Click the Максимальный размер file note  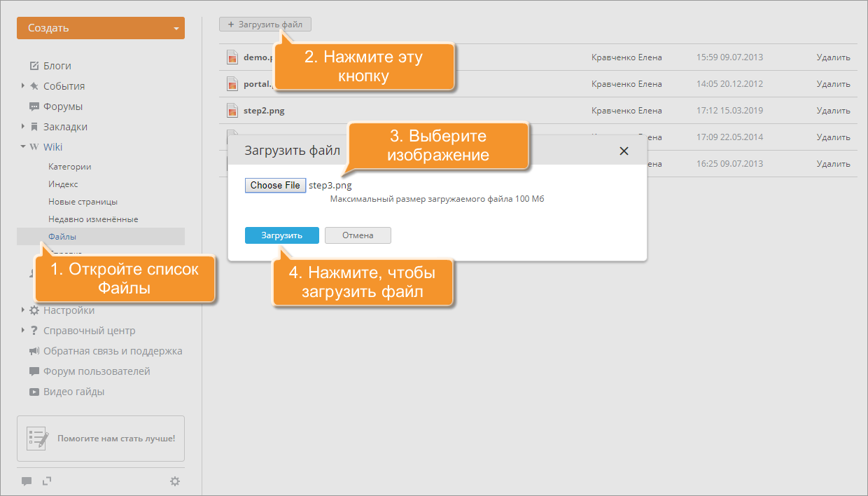point(437,199)
